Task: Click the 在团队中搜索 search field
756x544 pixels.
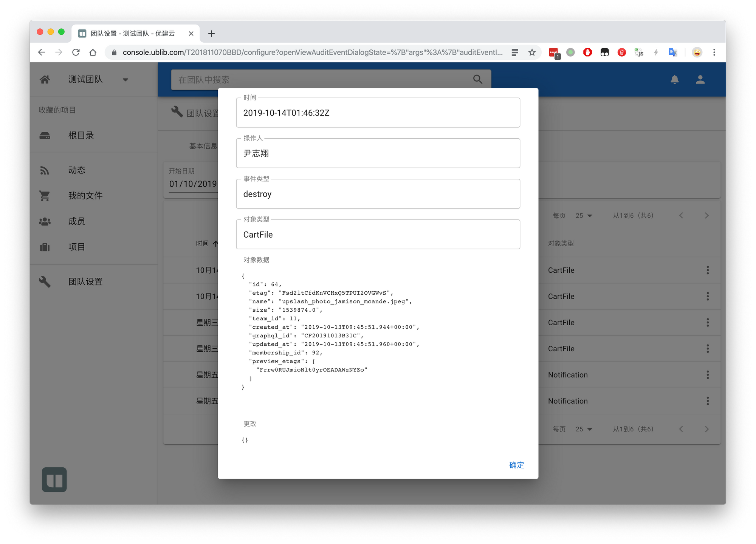Action: pyautogui.click(x=321, y=80)
